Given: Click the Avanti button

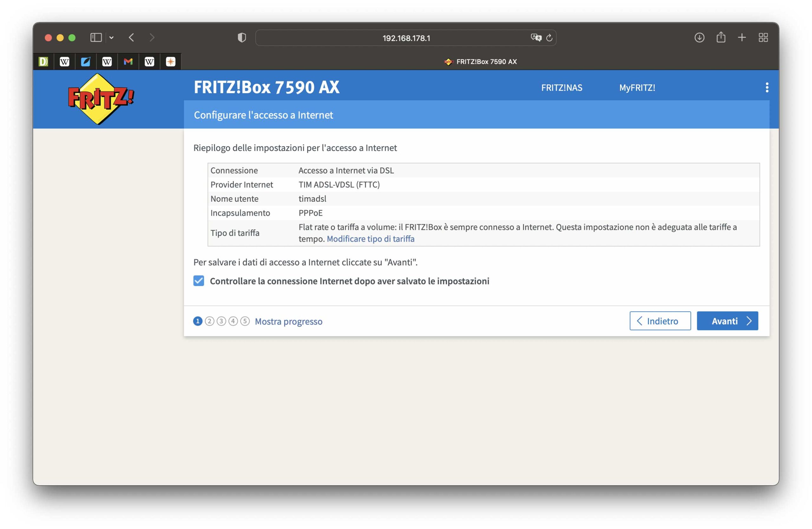Looking at the screenshot, I should point(727,321).
